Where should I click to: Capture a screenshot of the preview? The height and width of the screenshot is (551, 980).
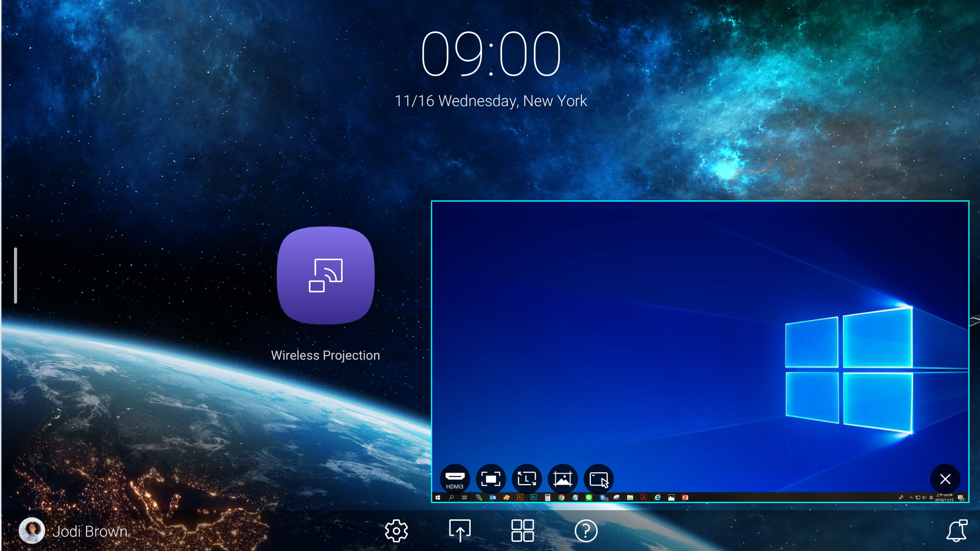(563, 479)
